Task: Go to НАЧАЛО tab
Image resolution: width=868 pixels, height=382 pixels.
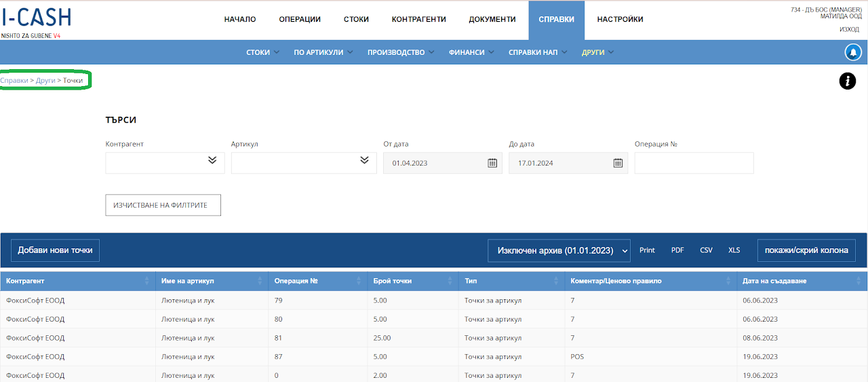Action: pyautogui.click(x=240, y=20)
